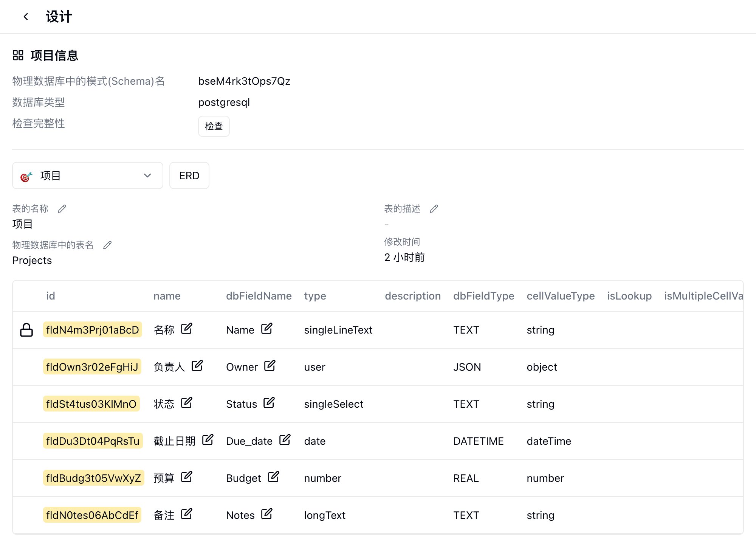This screenshot has height=559, width=756.
Task: Click the longText type cell
Action: [325, 515]
